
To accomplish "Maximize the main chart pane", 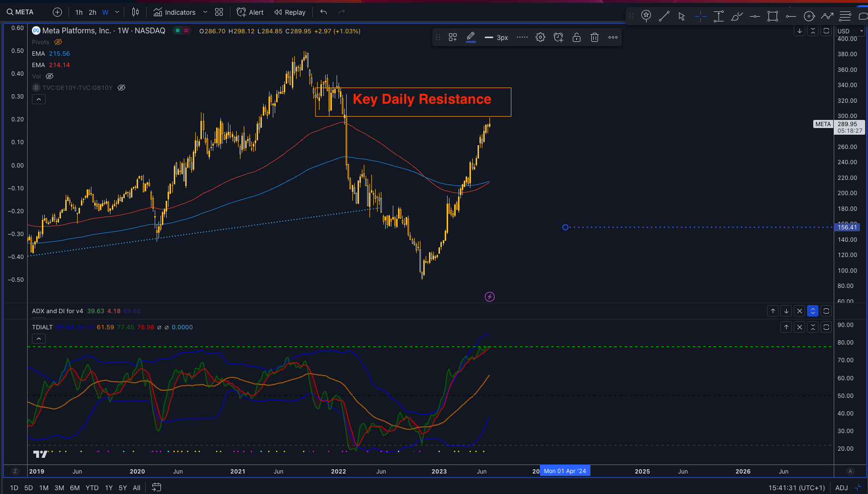I will click(826, 31).
